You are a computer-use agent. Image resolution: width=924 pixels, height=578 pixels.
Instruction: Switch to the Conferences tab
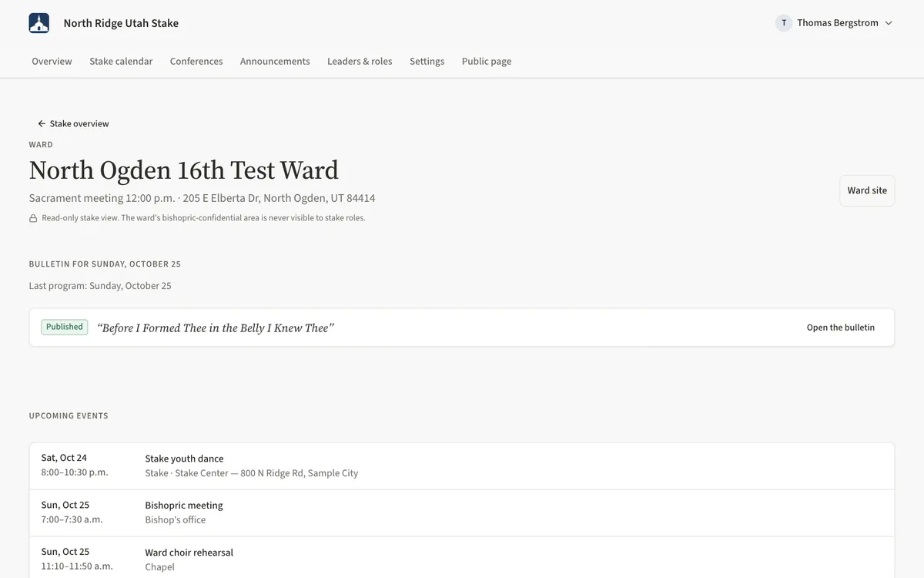(x=196, y=62)
